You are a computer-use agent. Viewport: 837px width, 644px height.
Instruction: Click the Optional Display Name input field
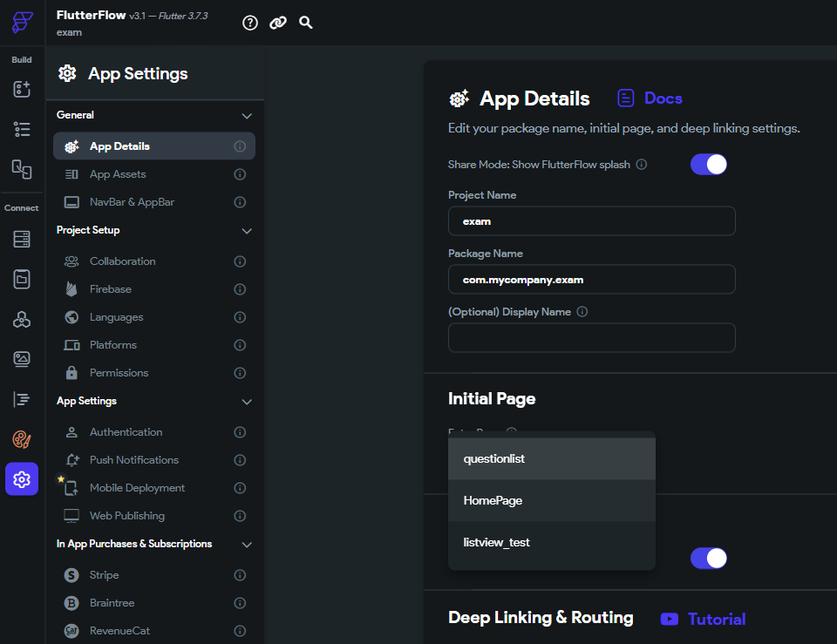click(x=591, y=338)
